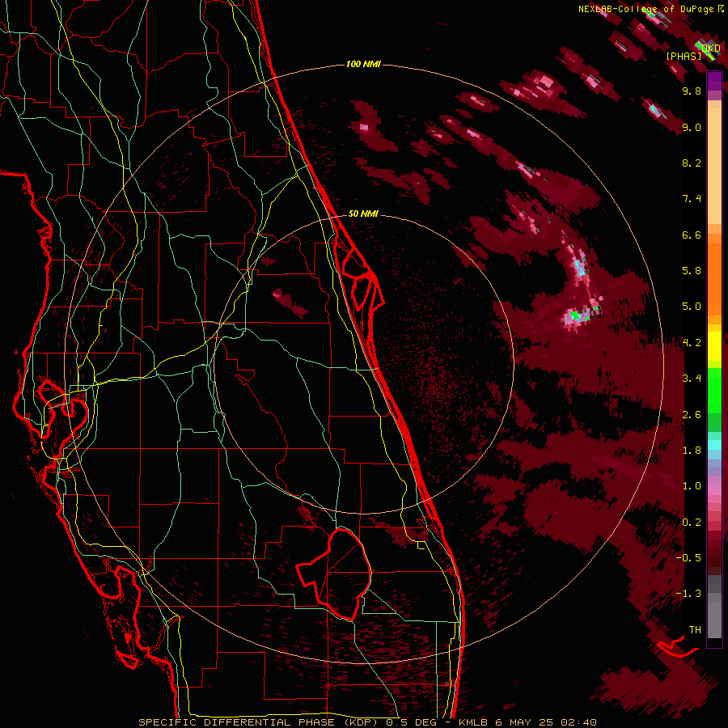
Task: Click the "8.2" legend value
Action: tap(692, 163)
